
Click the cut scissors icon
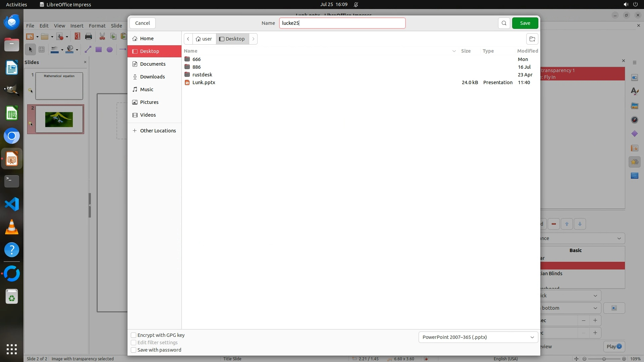(102, 37)
